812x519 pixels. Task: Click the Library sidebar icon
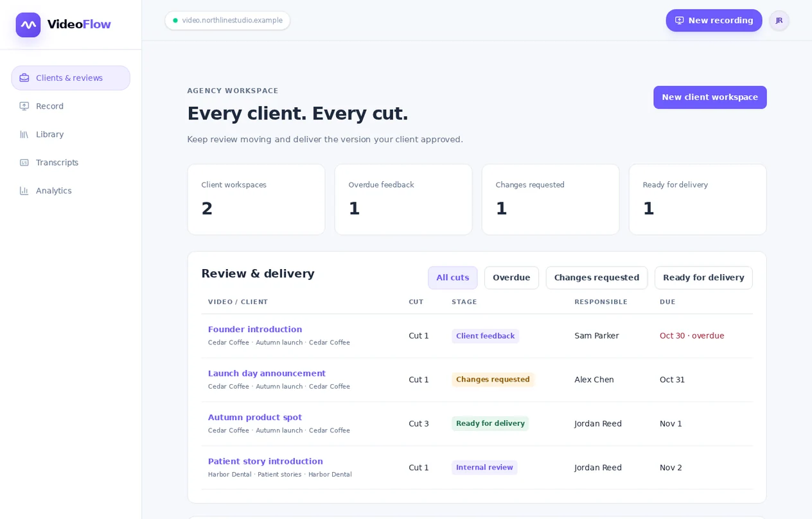tap(24, 134)
